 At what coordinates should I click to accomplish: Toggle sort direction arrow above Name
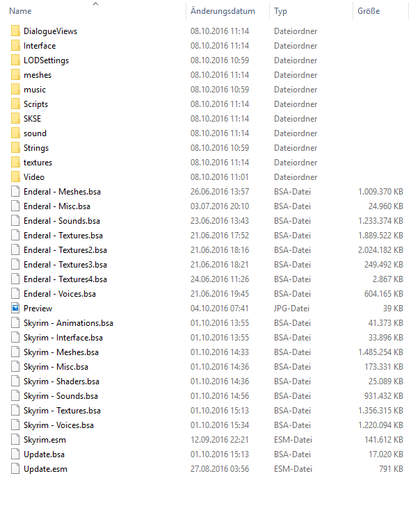(95, 4)
